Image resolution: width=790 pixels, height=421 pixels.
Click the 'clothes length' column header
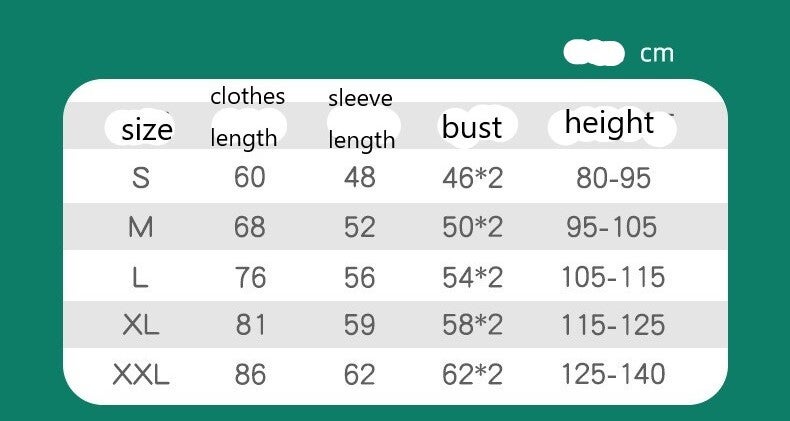click(248, 117)
